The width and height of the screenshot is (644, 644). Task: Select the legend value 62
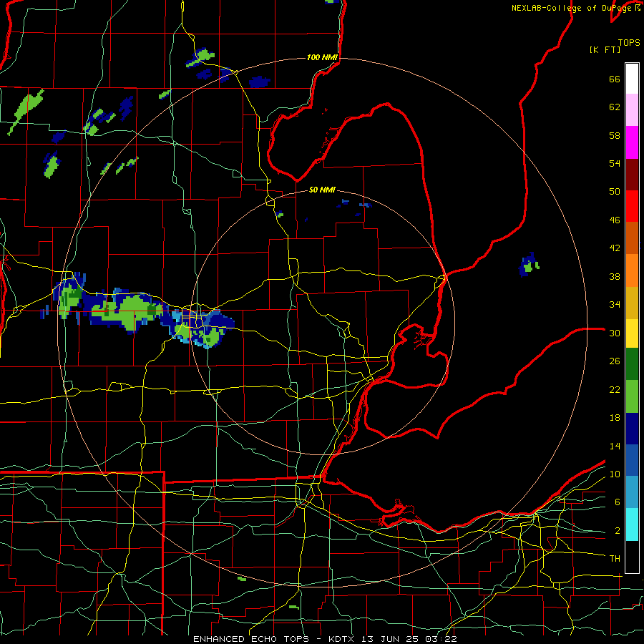[x=615, y=107]
